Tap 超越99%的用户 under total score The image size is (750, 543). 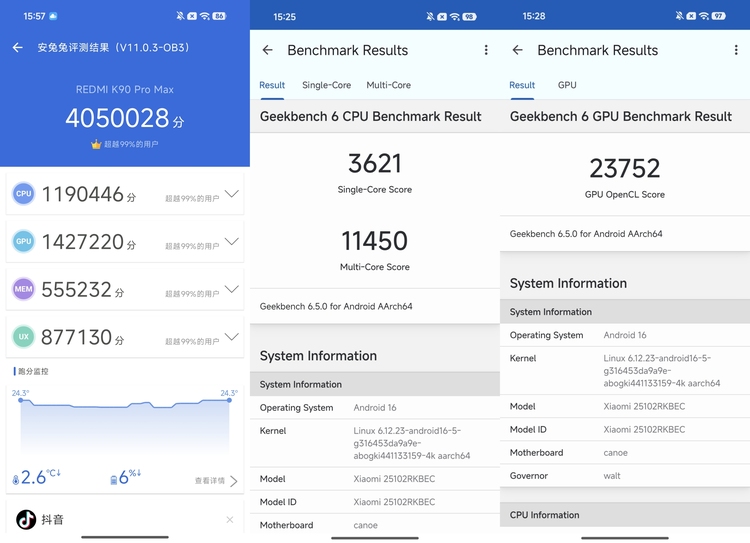pyautogui.click(x=131, y=144)
